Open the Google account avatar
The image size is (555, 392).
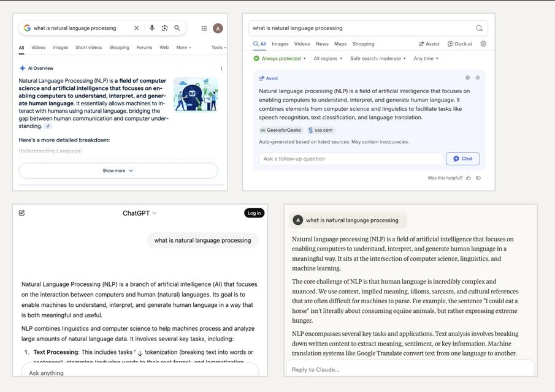pyautogui.click(x=218, y=28)
